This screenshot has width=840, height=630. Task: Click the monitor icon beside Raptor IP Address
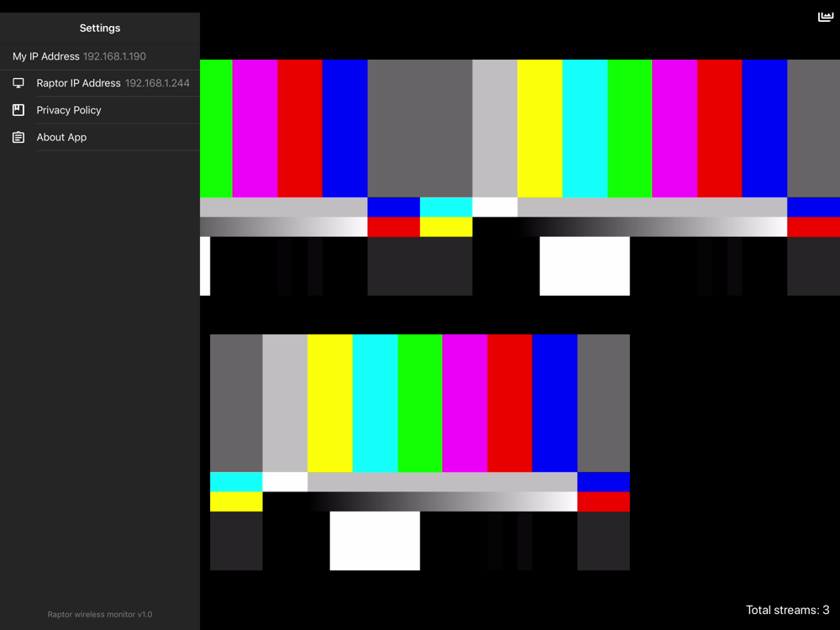pyautogui.click(x=18, y=83)
